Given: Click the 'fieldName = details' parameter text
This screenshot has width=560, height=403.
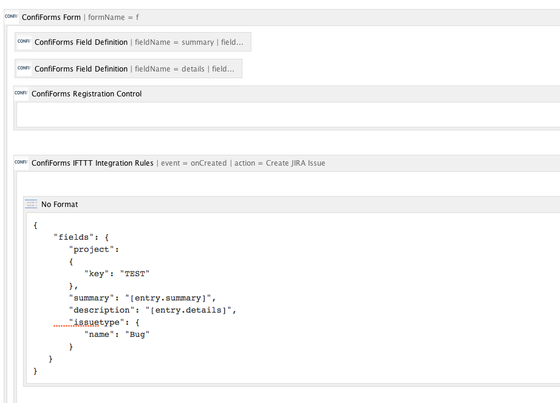Looking at the screenshot, I should pos(169,69).
